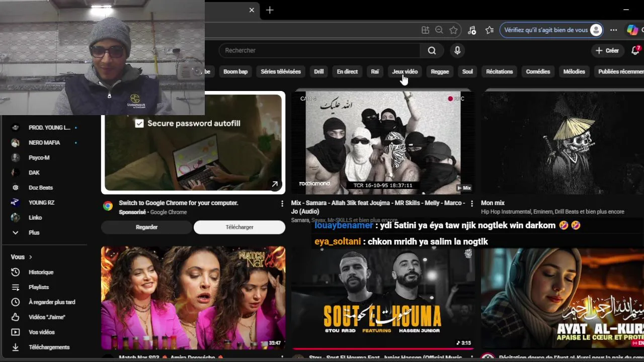Select the En direct chip
644x362 pixels.
click(x=347, y=71)
